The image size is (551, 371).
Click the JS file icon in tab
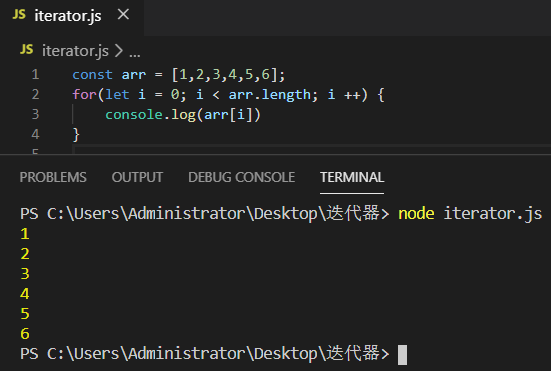click(19, 15)
